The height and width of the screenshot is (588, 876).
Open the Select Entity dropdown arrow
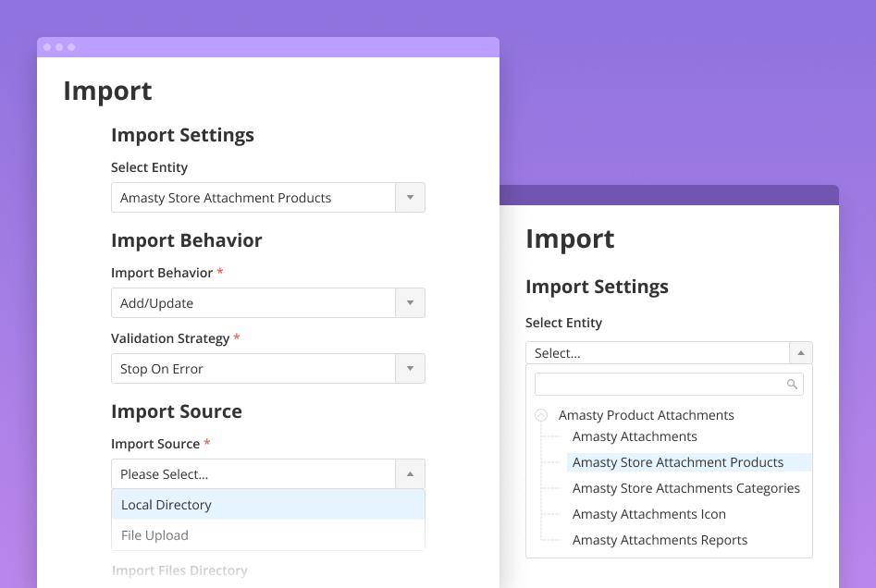pos(410,197)
